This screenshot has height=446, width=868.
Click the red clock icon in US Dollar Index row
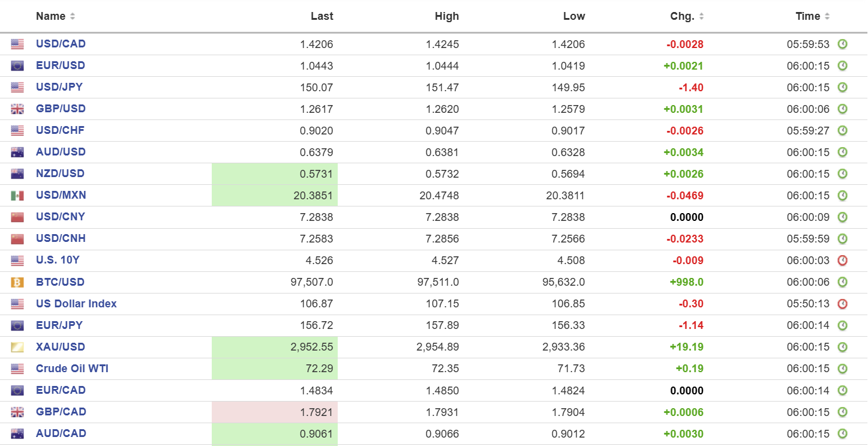click(842, 304)
